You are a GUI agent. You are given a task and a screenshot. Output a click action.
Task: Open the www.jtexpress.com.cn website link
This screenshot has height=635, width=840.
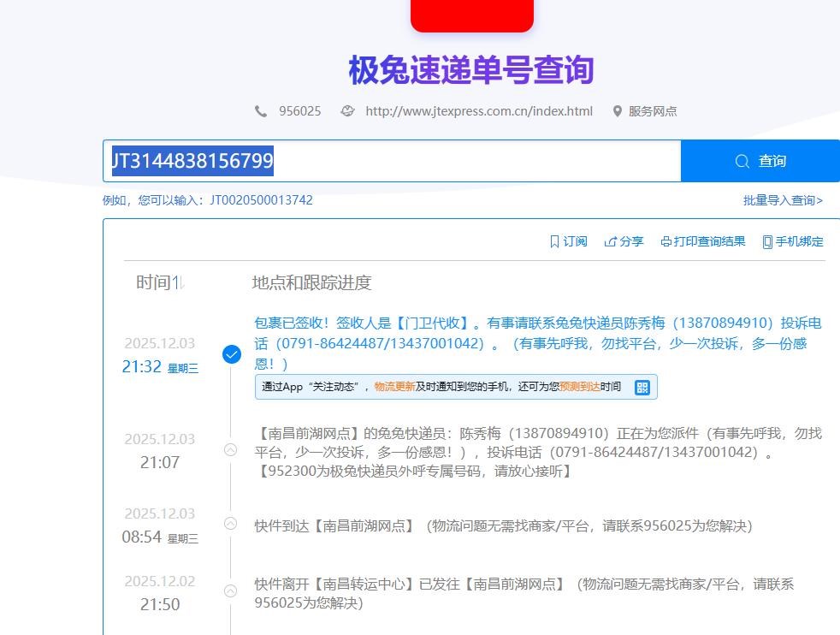point(478,111)
